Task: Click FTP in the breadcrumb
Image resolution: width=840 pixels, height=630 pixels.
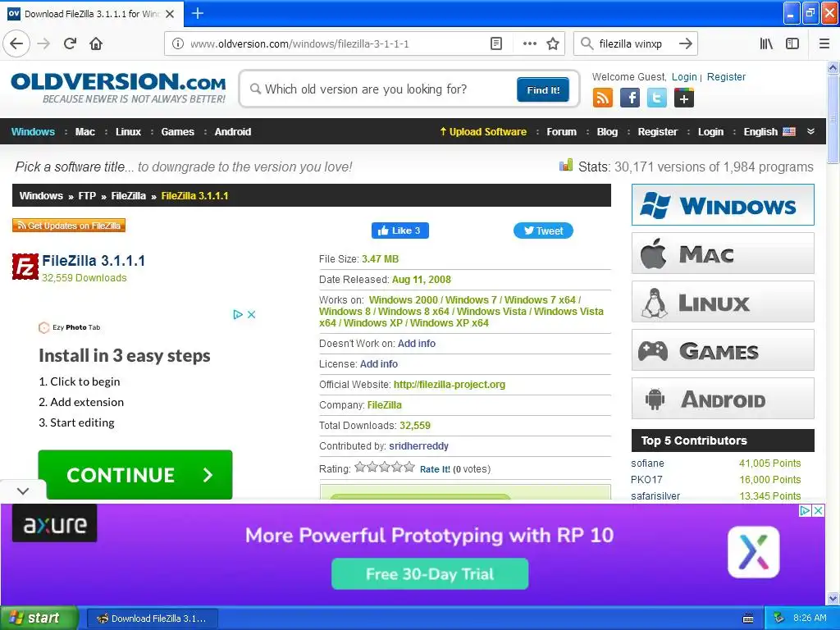Action: 87,195
